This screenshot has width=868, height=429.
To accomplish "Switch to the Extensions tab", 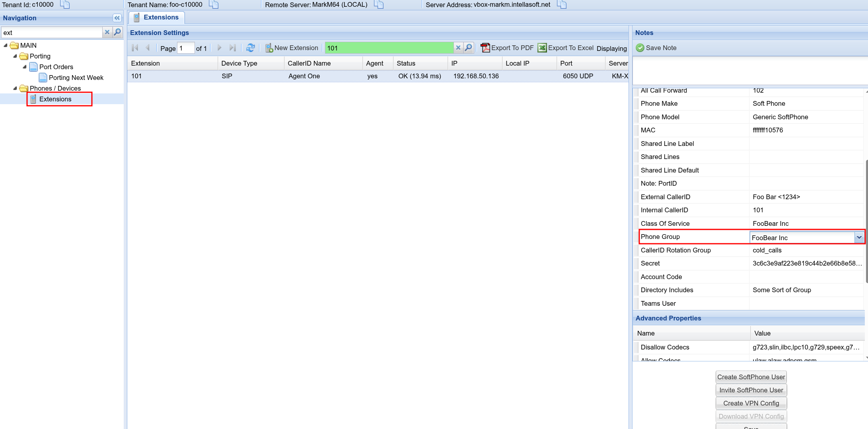I will (x=157, y=17).
